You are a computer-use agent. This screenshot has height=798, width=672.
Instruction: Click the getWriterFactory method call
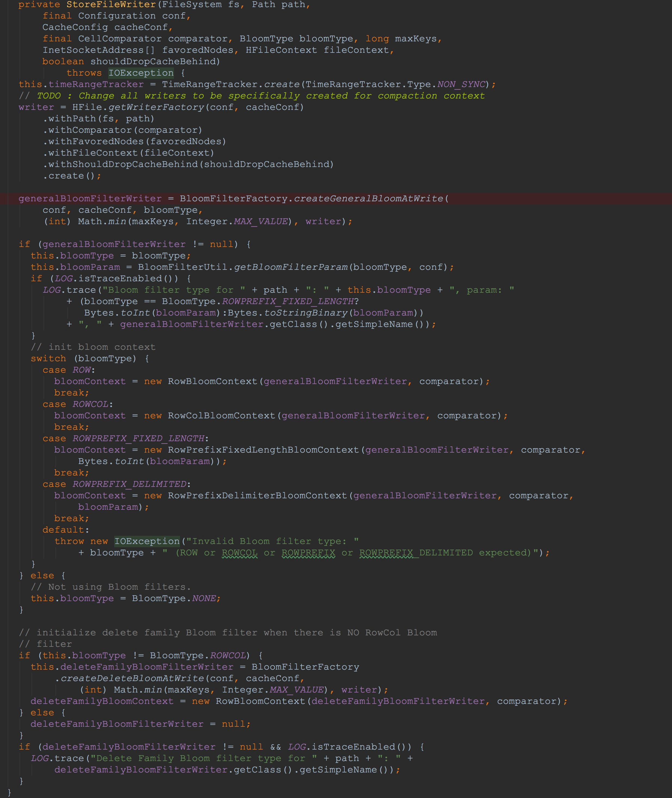coord(157,107)
